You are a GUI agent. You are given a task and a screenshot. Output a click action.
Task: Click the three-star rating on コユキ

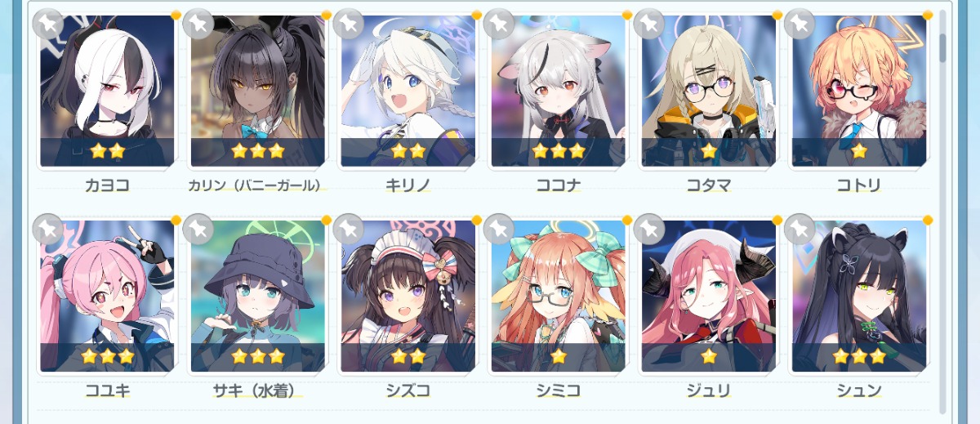point(108,356)
